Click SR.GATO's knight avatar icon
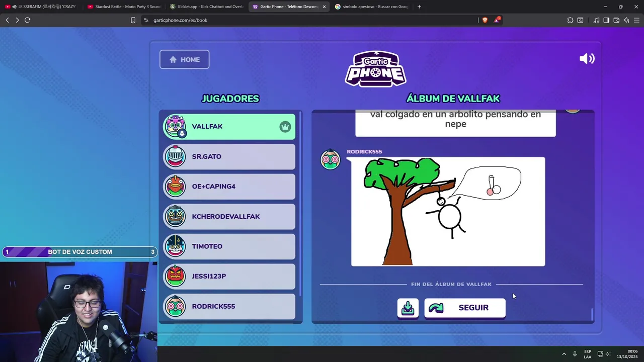644x362 pixels. [175, 156]
